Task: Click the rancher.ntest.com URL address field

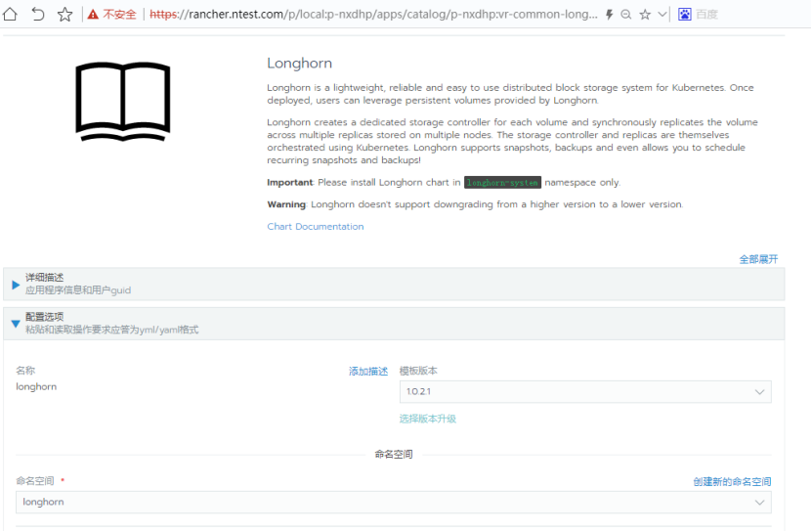Action: (373, 15)
